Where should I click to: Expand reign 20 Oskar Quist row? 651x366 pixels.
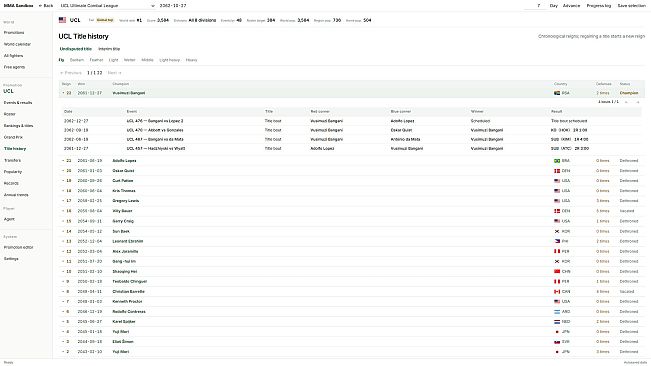[352, 171]
